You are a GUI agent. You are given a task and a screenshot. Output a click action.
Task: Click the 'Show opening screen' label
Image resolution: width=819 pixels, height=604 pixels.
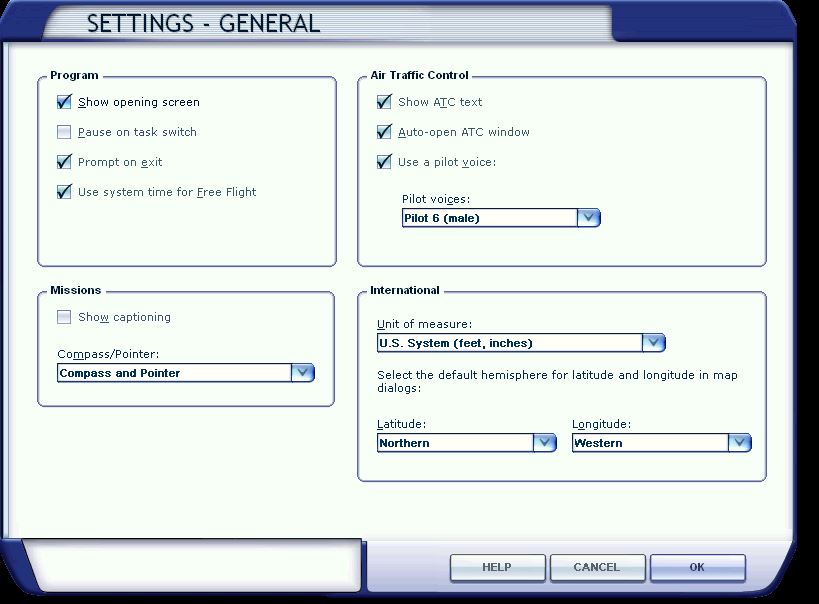[139, 102]
